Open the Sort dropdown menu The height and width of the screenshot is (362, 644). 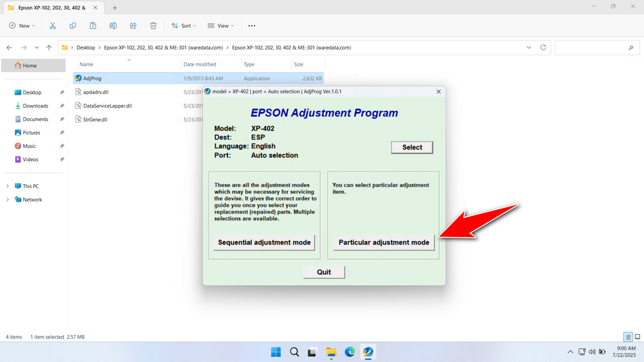pos(184,26)
